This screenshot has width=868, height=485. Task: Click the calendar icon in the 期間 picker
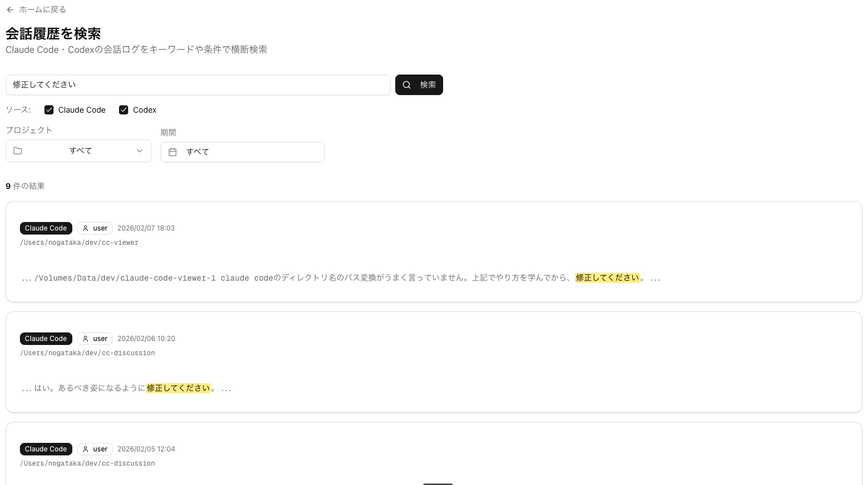click(x=173, y=152)
